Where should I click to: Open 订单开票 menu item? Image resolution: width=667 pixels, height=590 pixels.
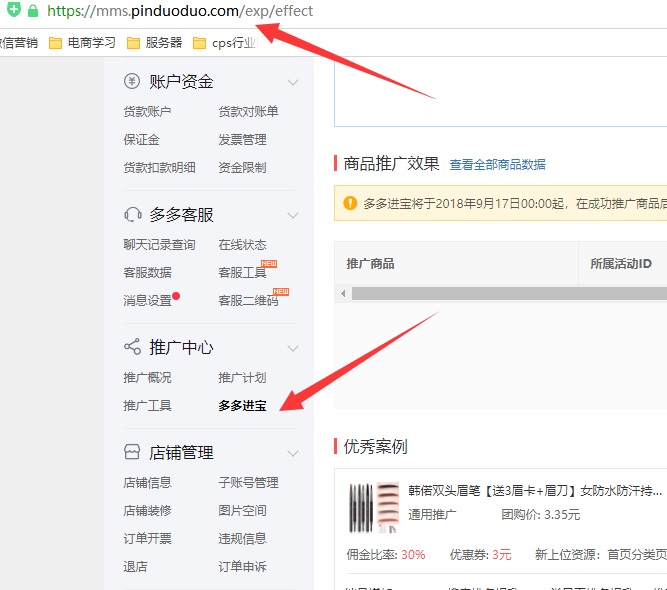tap(147, 539)
